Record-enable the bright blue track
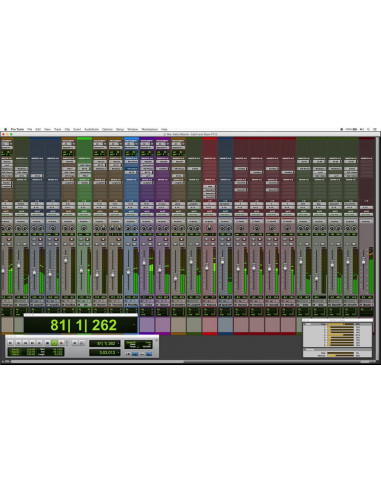Screen dimensions: 381x492 [x=134, y=239]
